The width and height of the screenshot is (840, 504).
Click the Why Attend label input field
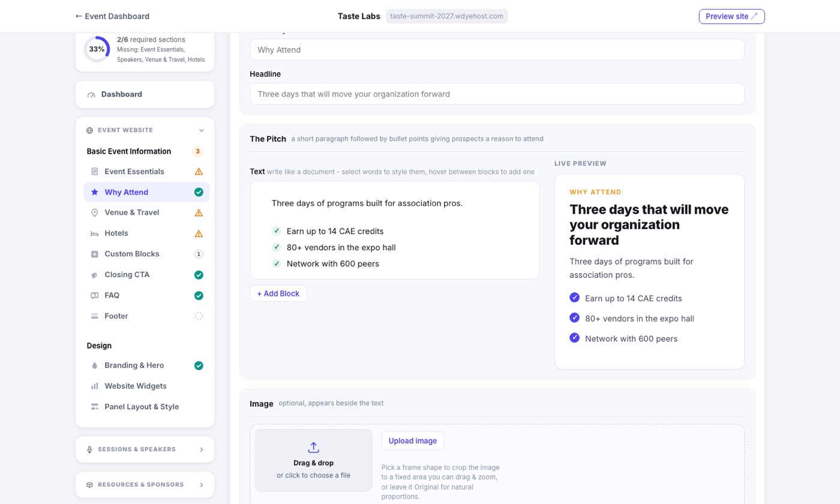(497, 50)
